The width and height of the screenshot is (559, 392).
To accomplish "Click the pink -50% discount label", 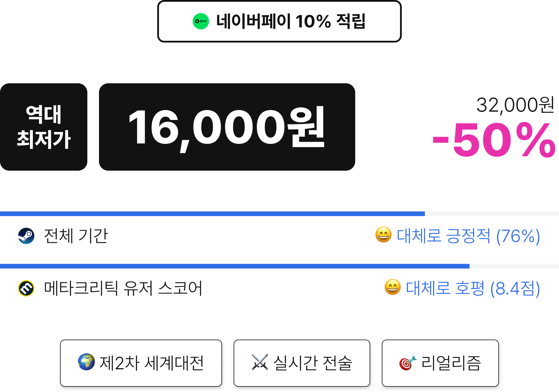I will pos(494,140).
